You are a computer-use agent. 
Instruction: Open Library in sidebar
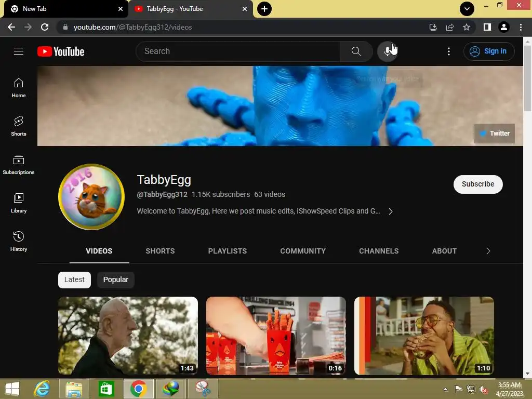pos(19,203)
